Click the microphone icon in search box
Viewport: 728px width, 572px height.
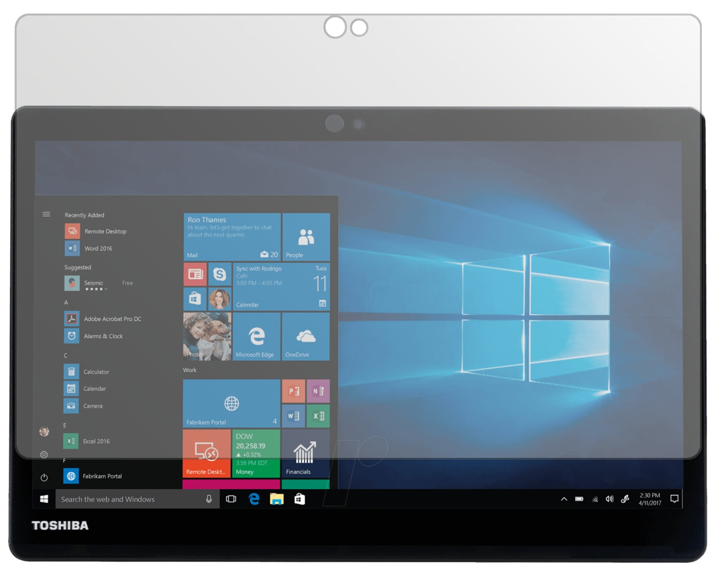(x=209, y=499)
